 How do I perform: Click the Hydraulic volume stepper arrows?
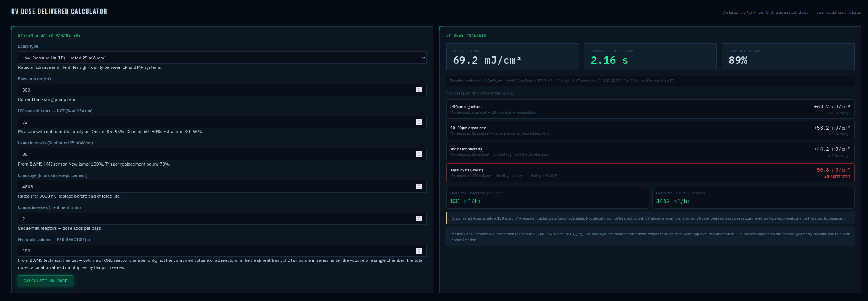[x=419, y=251]
